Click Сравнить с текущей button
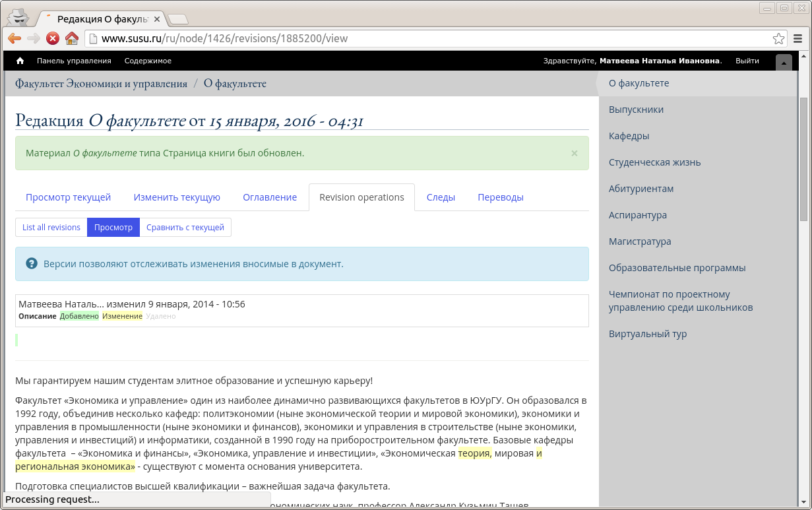Viewport: 812px width, 510px height. 185,227
